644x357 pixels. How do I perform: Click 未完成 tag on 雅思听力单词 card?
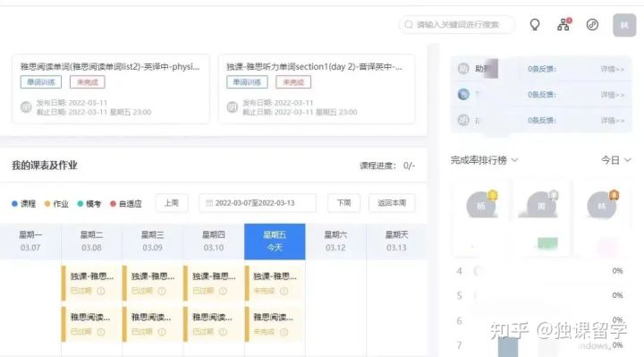293,82
